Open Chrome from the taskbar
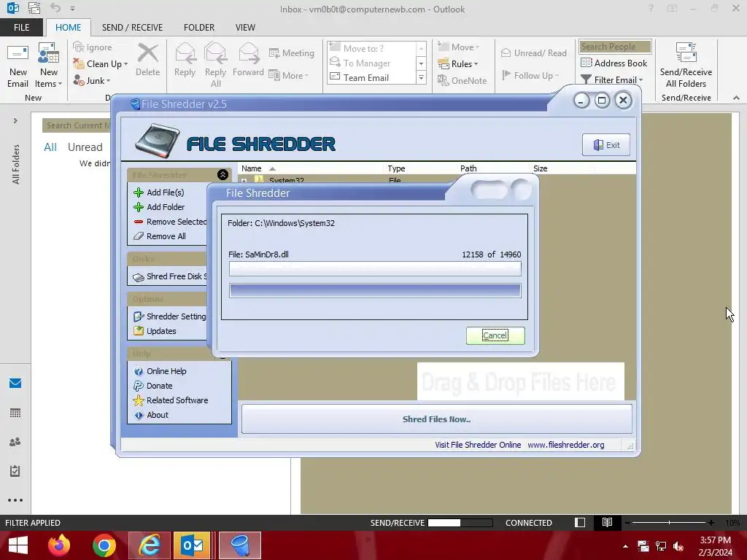This screenshot has height=560, width=747. (x=104, y=545)
